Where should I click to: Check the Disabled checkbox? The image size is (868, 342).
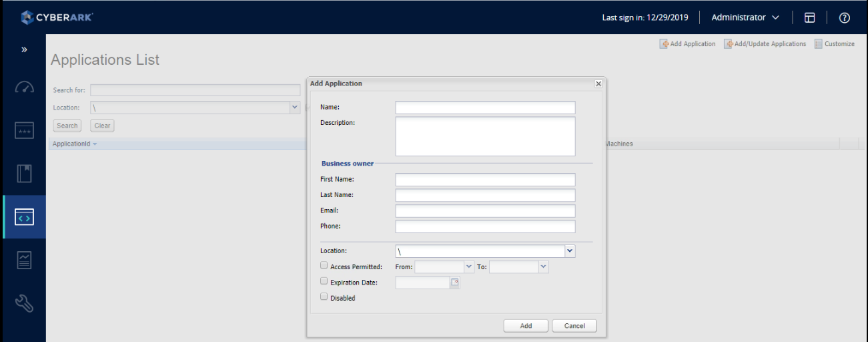click(324, 297)
